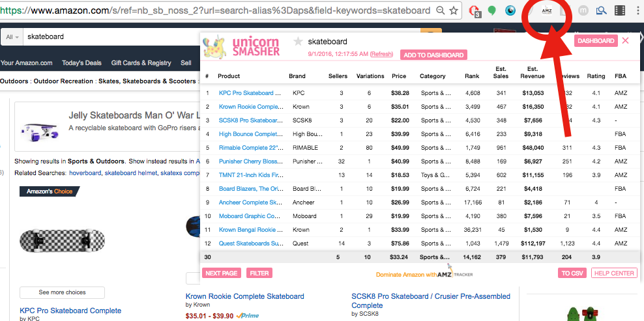The image size is (644, 321).
Task: Open 'Krown Bengal Rookie' product link
Action: tap(251, 230)
